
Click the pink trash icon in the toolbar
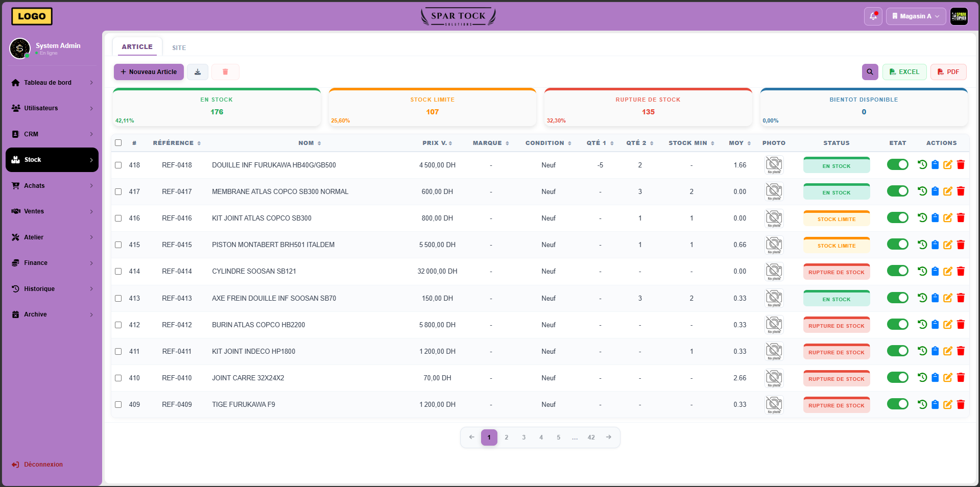click(225, 72)
